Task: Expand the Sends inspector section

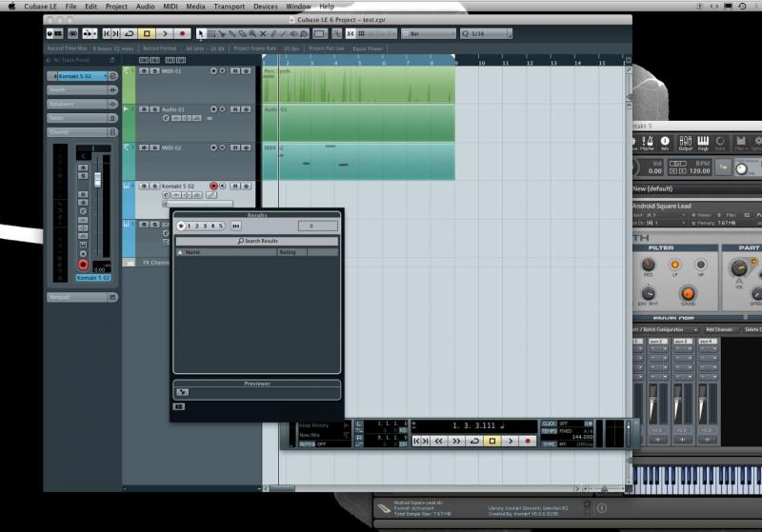Action: [x=83, y=118]
